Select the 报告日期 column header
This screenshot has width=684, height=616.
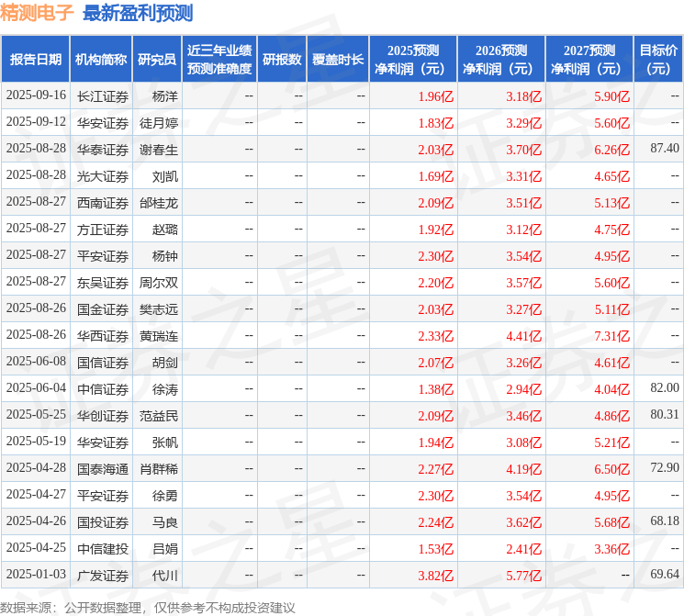[35, 59]
